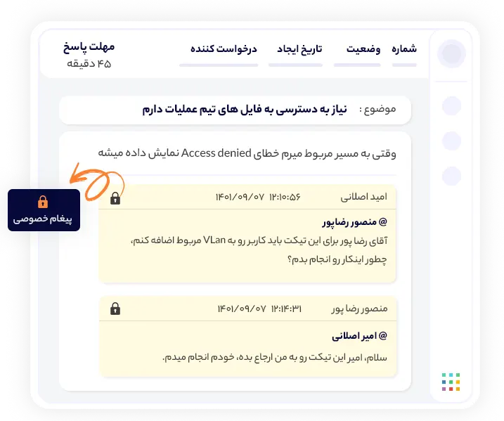
Task: Select the middle small circle in the sidebar
Action: (451, 141)
